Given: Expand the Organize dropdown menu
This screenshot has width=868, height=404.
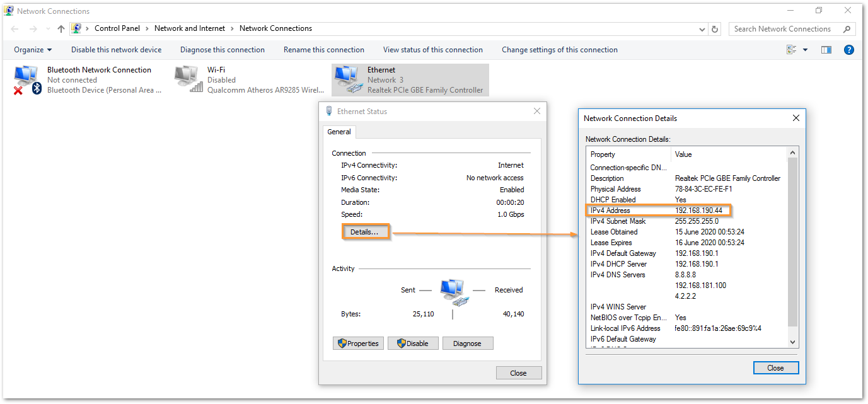Looking at the screenshot, I should (x=33, y=50).
